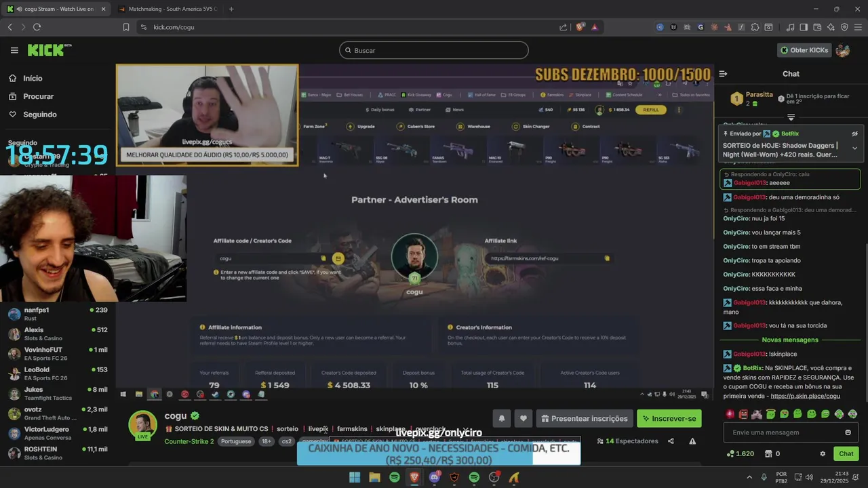Viewport: 868px width, 488px height.
Task: Select the Portuguese tag
Action: pyautogui.click(x=236, y=441)
